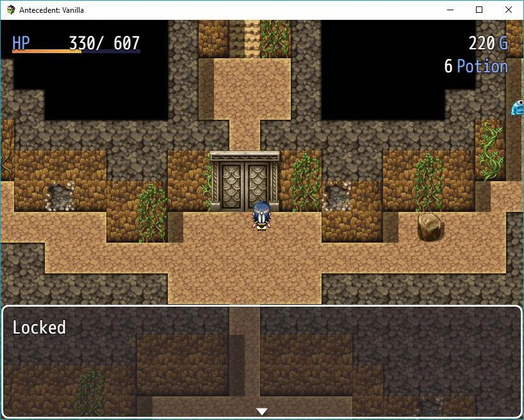This screenshot has width=524, height=420.
Task: Click the "HP" label
Action: pos(21,43)
